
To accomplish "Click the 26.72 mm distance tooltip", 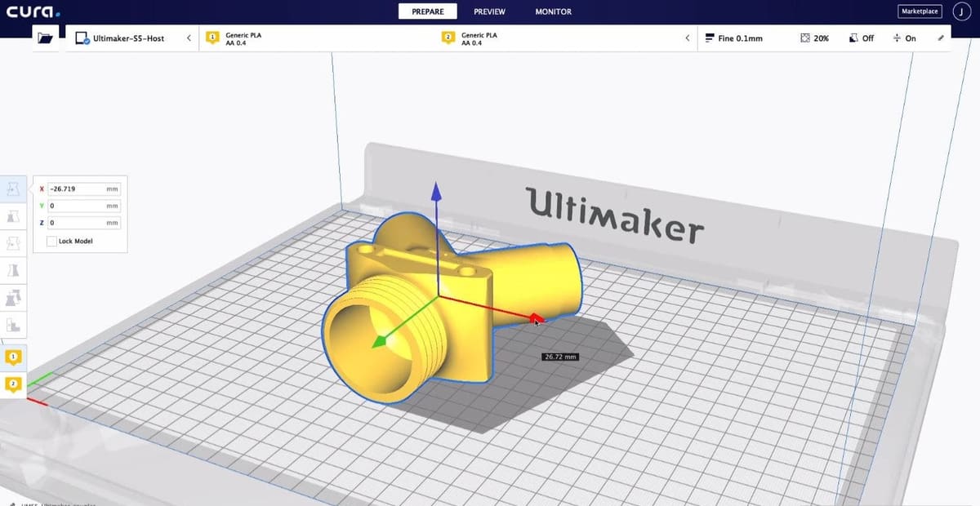I will pos(560,357).
